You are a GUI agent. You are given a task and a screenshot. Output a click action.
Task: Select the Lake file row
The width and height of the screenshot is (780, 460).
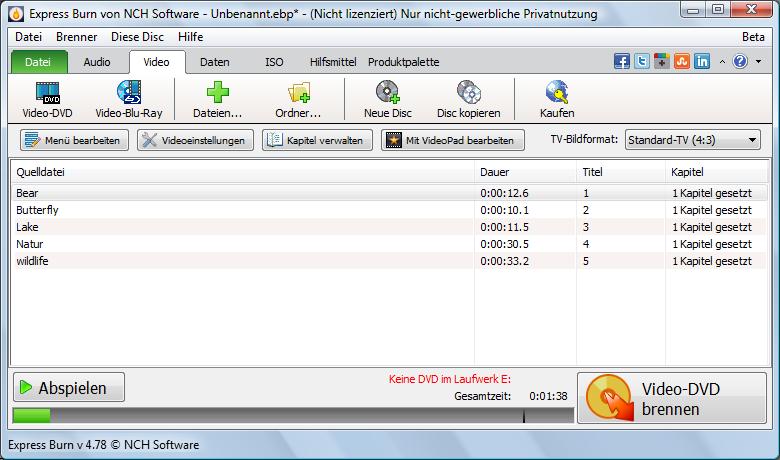point(389,227)
